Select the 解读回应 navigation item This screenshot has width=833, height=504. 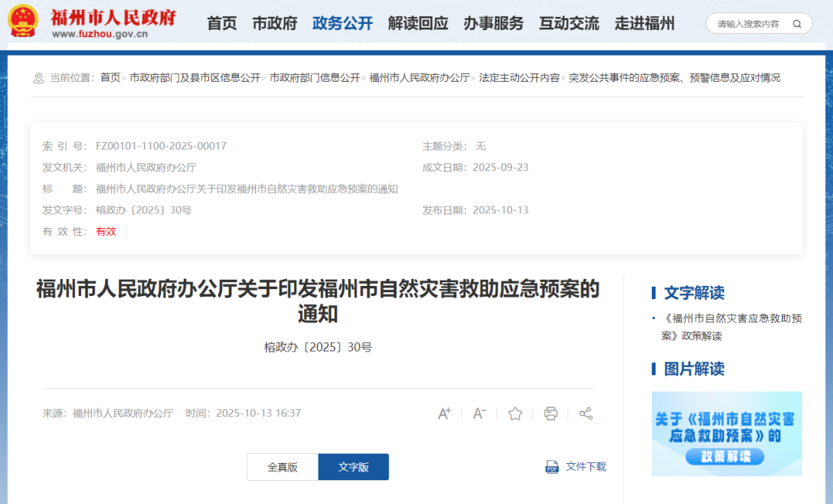click(x=417, y=23)
